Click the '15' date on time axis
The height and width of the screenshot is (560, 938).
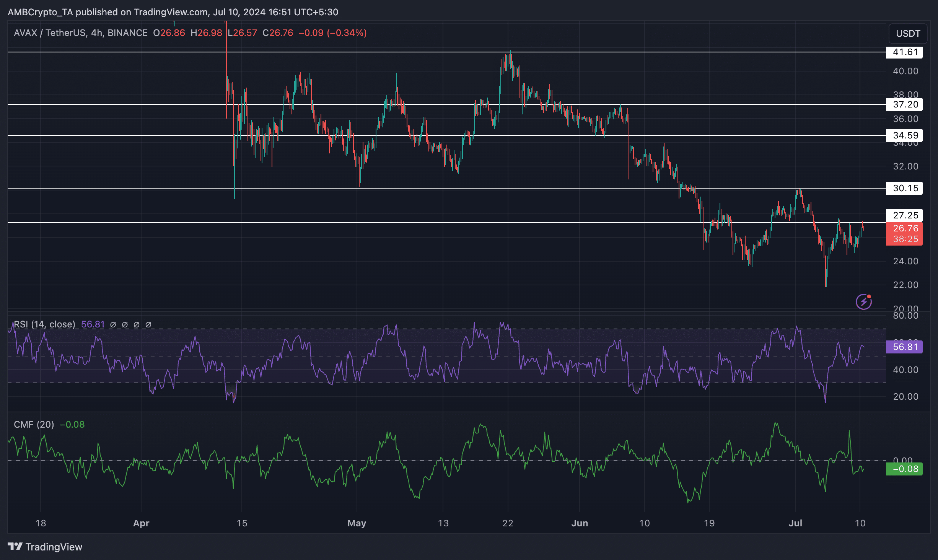tap(242, 523)
